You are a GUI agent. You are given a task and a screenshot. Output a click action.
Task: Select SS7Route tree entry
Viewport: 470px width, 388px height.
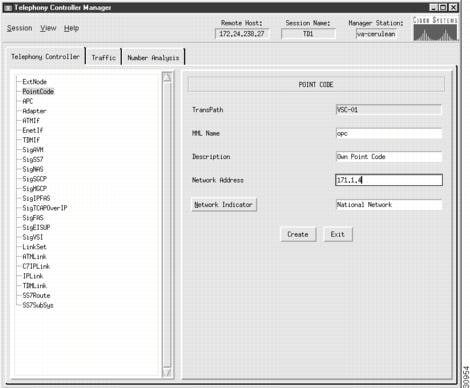(36, 295)
